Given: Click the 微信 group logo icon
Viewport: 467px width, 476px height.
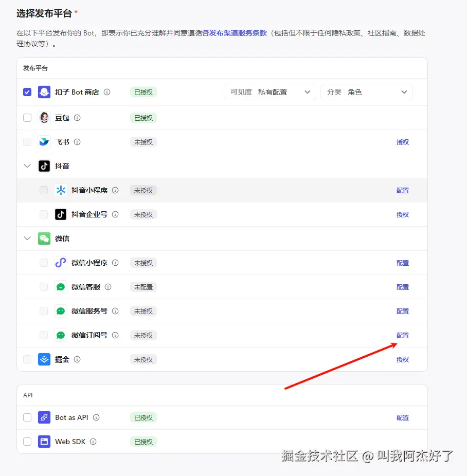Looking at the screenshot, I should (44, 239).
